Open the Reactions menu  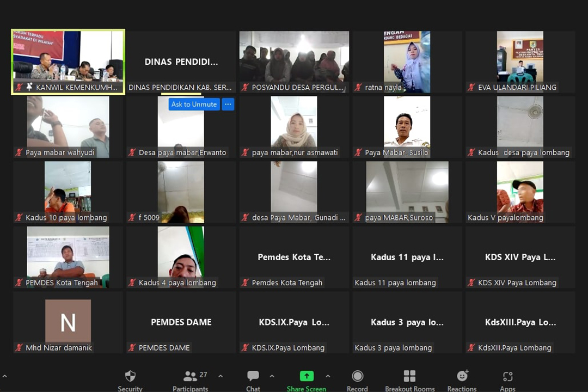(462, 380)
